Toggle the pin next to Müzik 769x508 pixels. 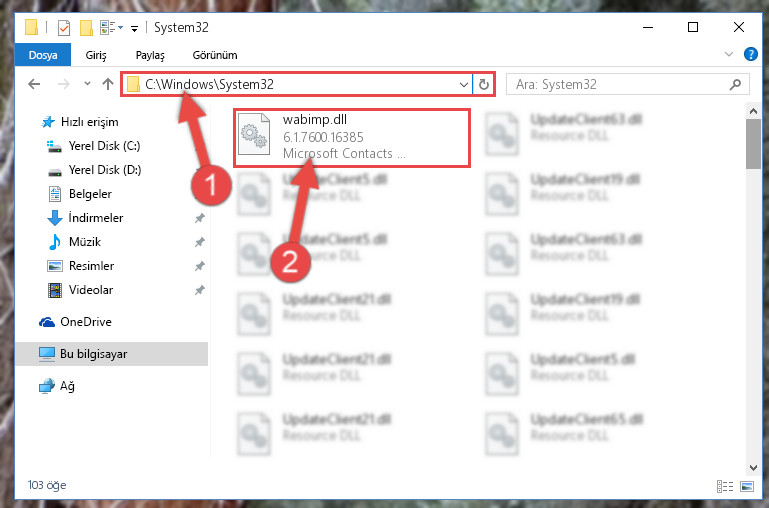click(x=200, y=242)
